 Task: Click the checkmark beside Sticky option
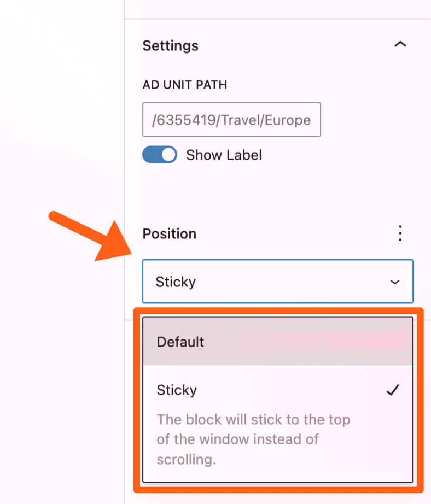393,390
